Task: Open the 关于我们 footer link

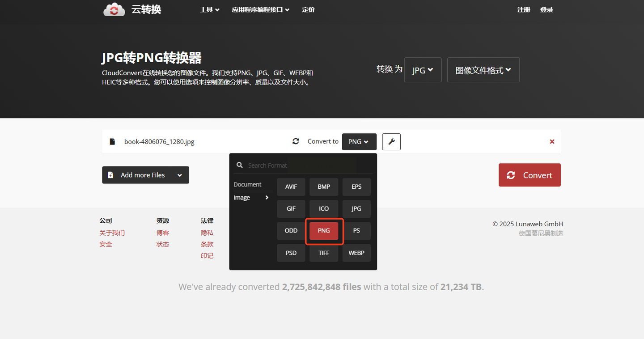Action: (112, 233)
